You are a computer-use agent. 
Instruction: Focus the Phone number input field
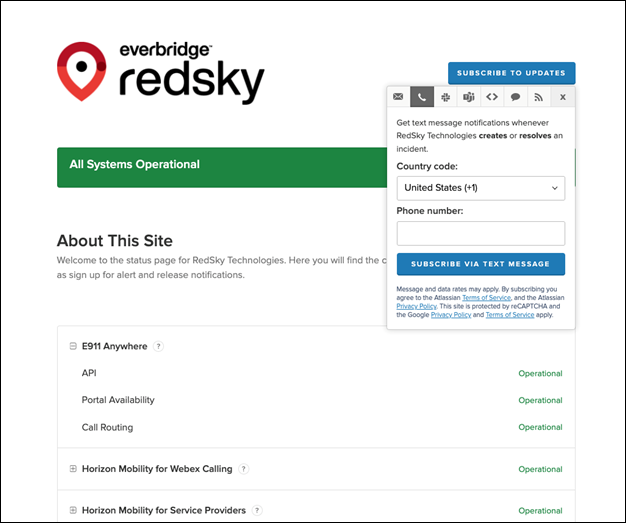(481, 234)
